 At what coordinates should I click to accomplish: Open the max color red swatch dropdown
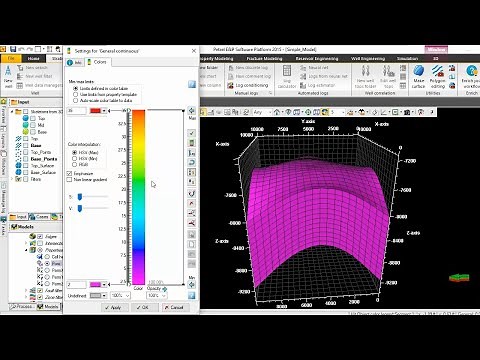pos(104,111)
